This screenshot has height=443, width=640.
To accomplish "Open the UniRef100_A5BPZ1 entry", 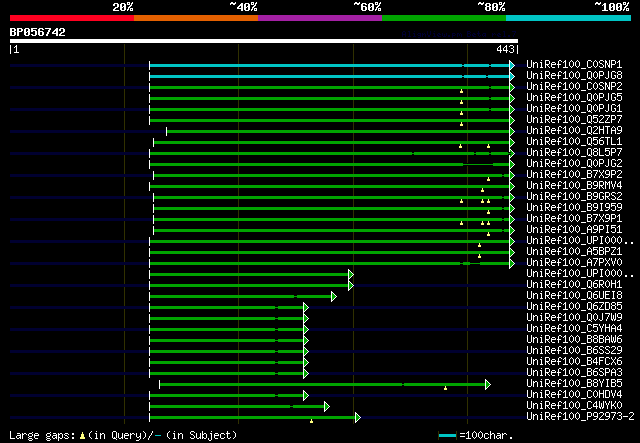I will coord(574,252).
